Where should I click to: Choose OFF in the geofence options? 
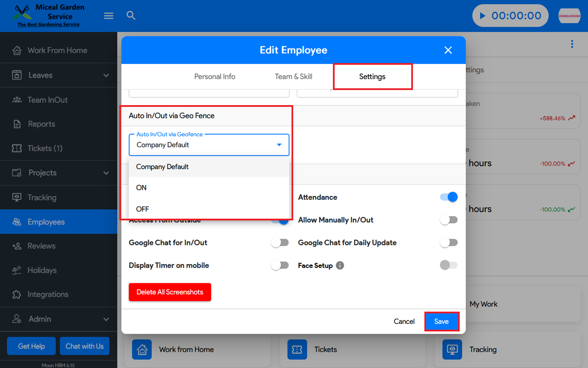point(143,209)
